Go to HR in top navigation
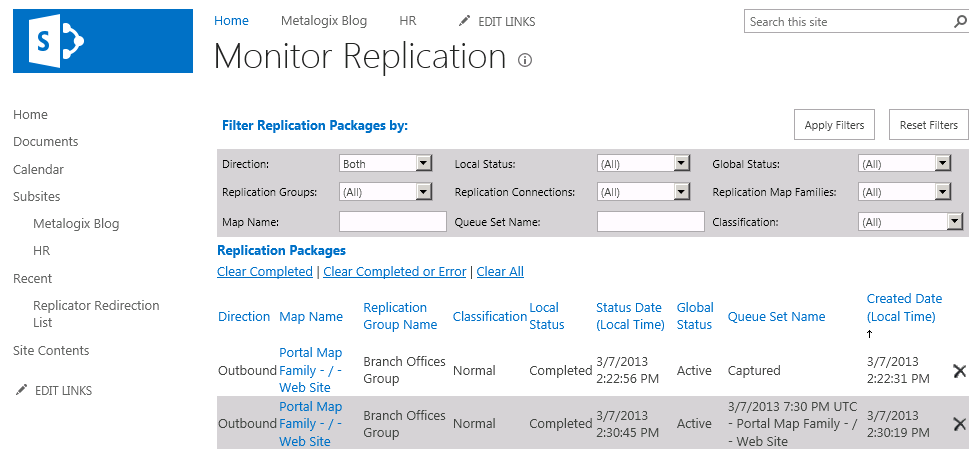Screen dimensions: 969x449 tap(407, 21)
